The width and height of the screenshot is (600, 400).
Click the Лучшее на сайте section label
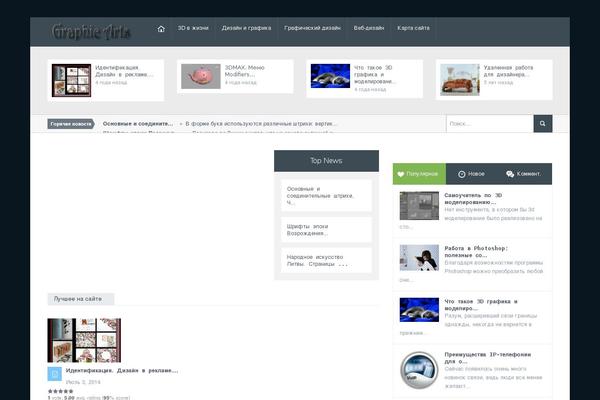(81, 299)
